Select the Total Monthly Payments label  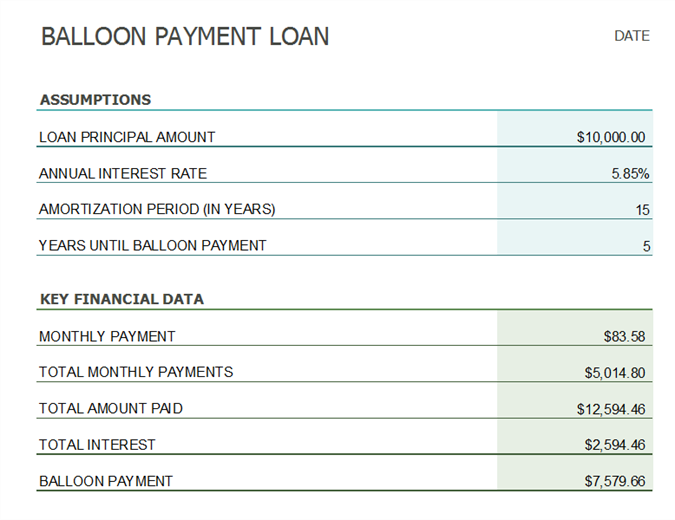tap(136, 372)
